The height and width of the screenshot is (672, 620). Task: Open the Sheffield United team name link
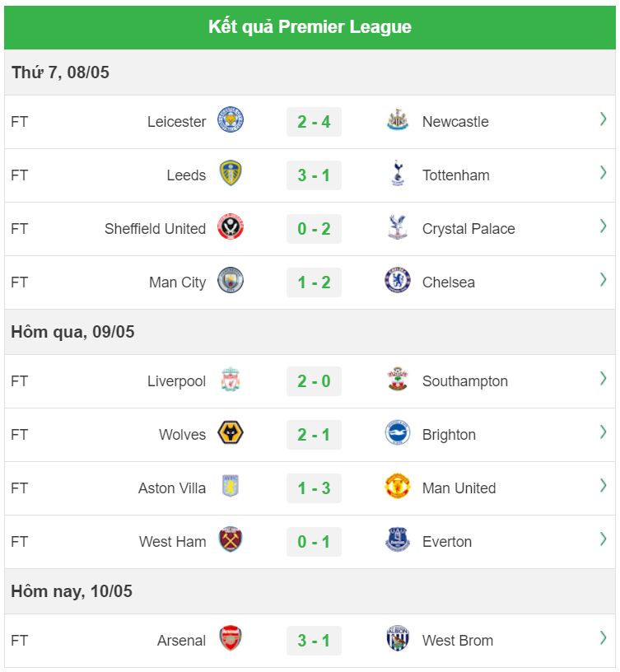click(x=155, y=229)
